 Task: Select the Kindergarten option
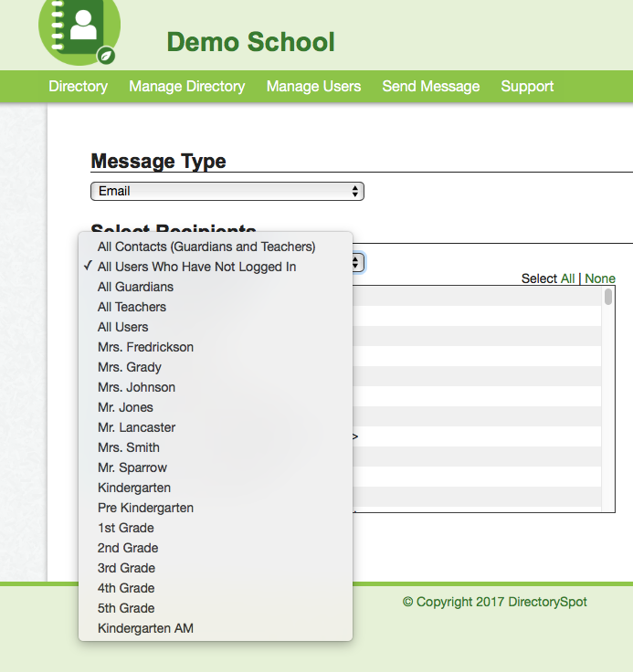[x=134, y=488]
